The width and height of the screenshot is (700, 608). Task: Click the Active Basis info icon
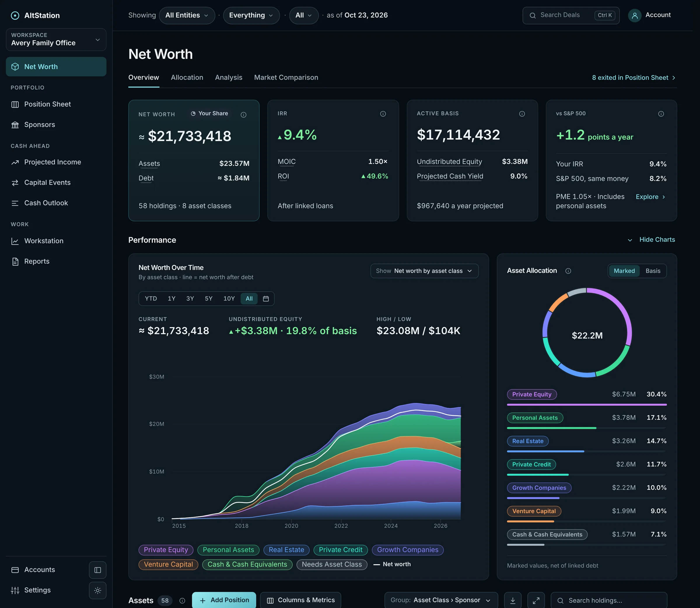(x=522, y=114)
